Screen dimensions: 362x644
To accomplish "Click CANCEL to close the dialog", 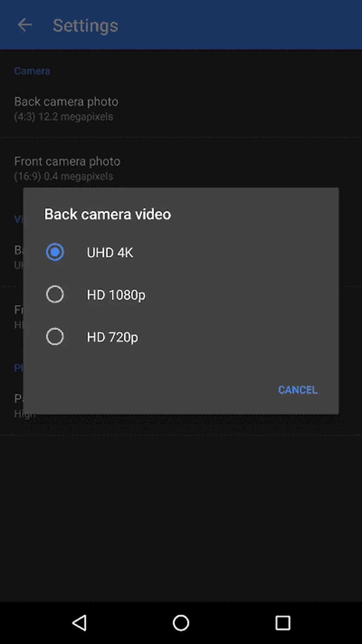I will 298,390.
